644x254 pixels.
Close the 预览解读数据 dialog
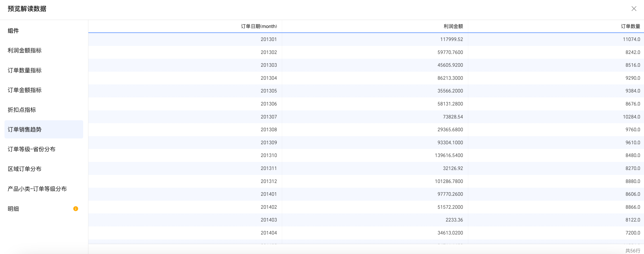tap(633, 9)
